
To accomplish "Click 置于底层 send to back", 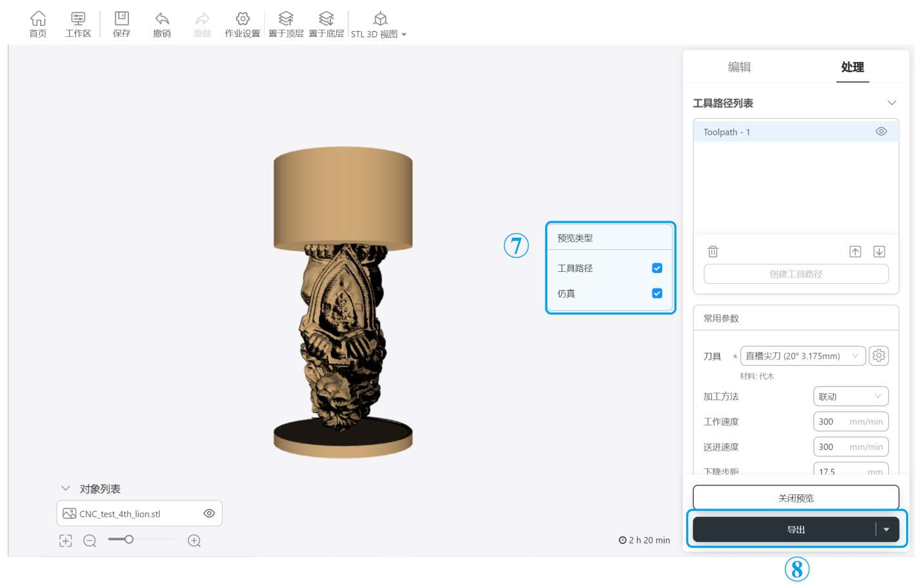I will coord(326,24).
